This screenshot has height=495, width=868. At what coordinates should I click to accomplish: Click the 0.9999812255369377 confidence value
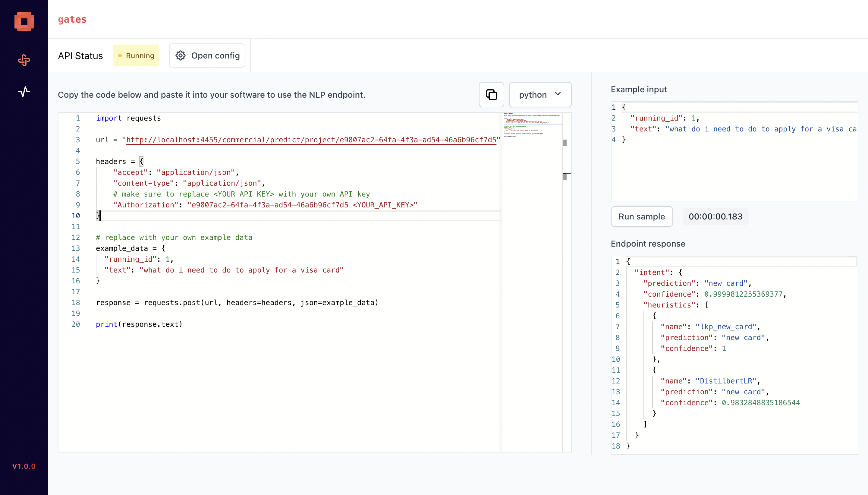743,294
